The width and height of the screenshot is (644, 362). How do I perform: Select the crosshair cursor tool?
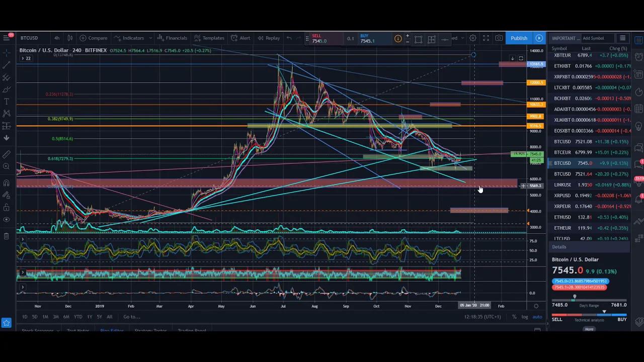pyautogui.click(x=7, y=53)
